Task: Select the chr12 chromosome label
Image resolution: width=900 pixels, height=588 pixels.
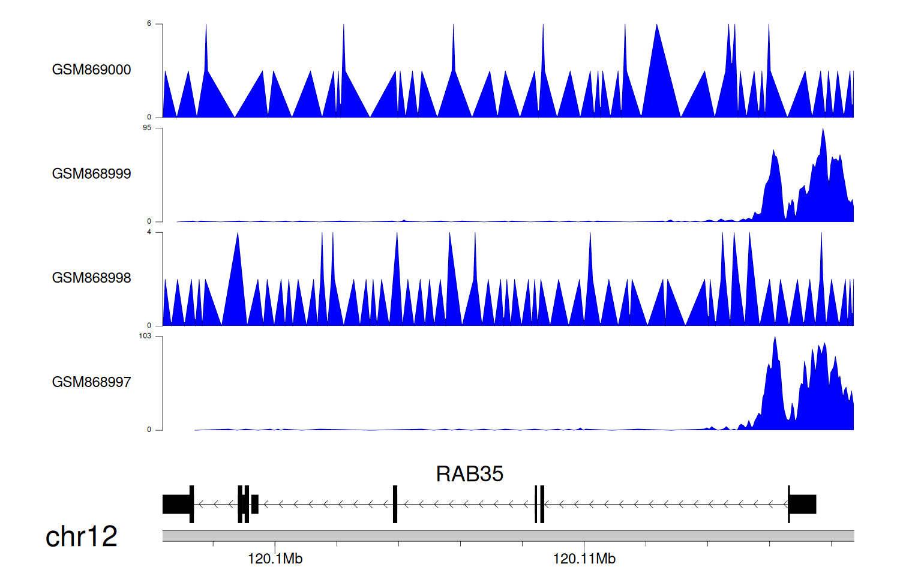Action: pyautogui.click(x=82, y=536)
